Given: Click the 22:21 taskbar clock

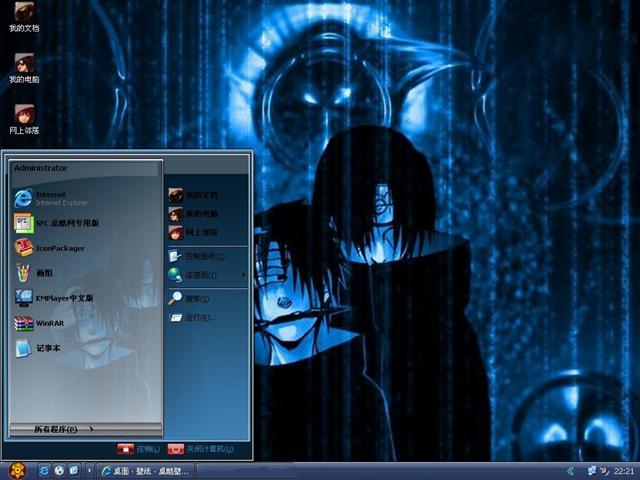Looking at the screenshot, I should coord(624,471).
